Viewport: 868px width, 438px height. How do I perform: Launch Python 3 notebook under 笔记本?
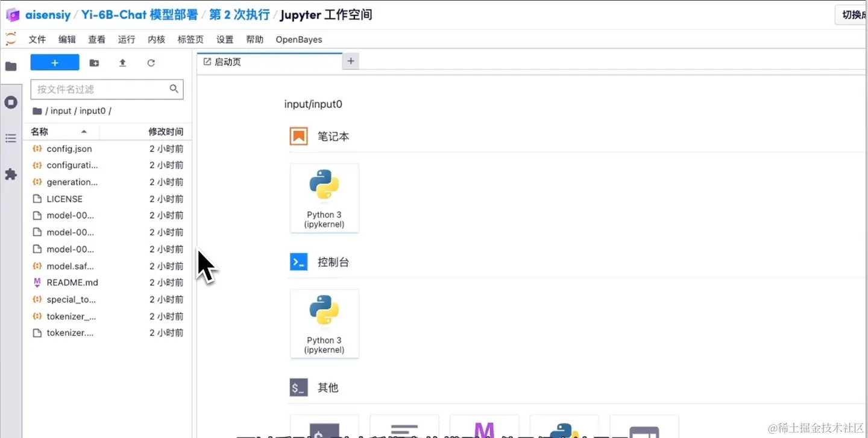pos(324,198)
